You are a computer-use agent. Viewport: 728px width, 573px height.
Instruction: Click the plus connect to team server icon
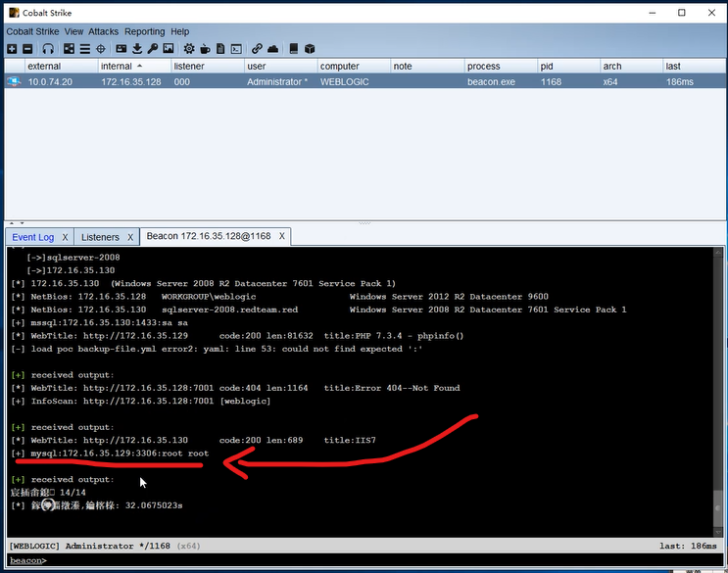tap(12, 49)
